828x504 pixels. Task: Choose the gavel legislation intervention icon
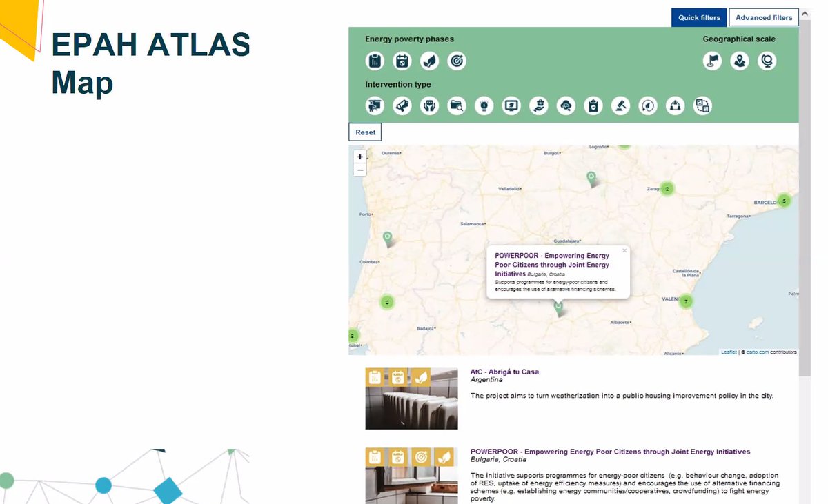click(x=620, y=105)
